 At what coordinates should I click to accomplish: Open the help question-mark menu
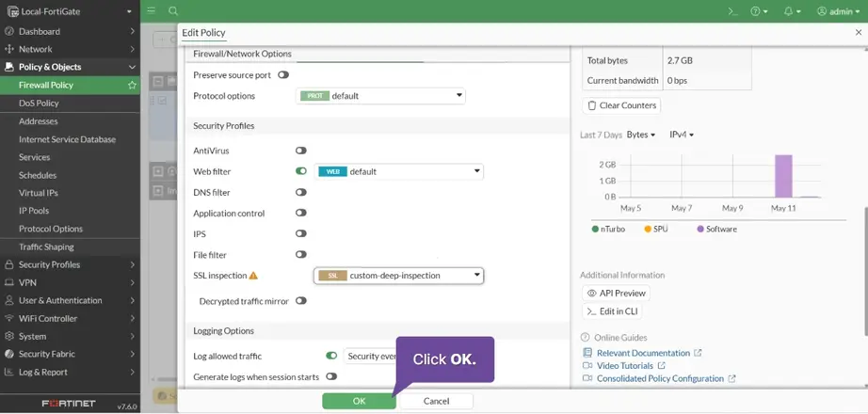[759, 11]
